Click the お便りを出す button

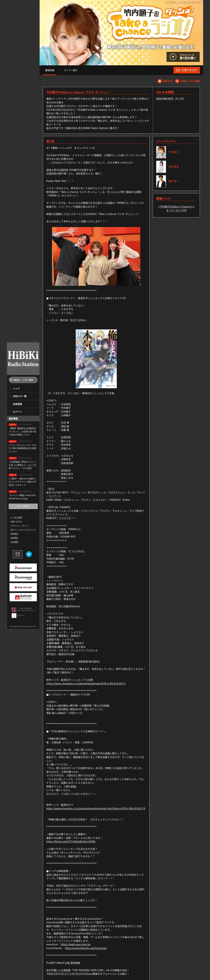click(x=187, y=70)
